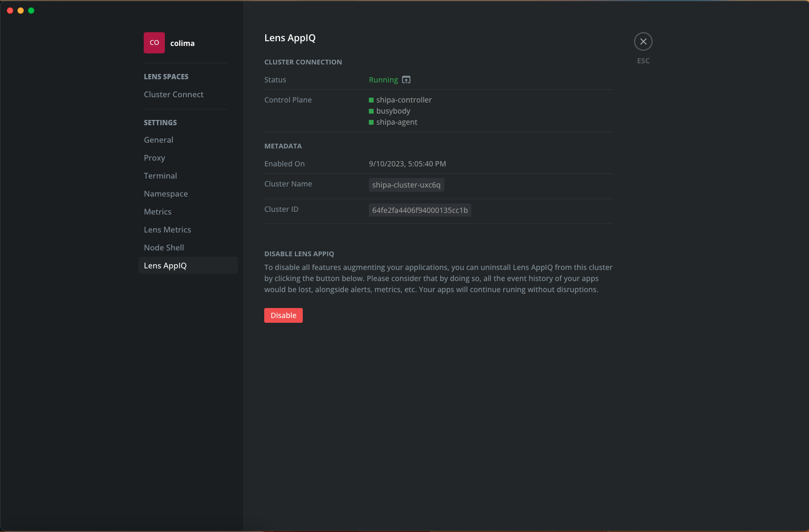Click the DISABLE LENS APPIQ section heading
Image resolution: width=809 pixels, height=532 pixels.
click(299, 254)
